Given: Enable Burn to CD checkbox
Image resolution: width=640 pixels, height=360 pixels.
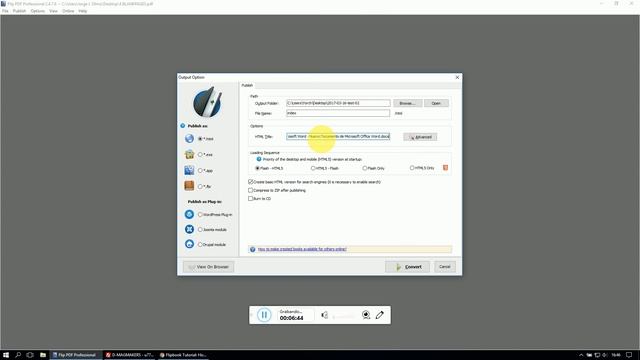Looking at the screenshot, I should coord(251,198).
